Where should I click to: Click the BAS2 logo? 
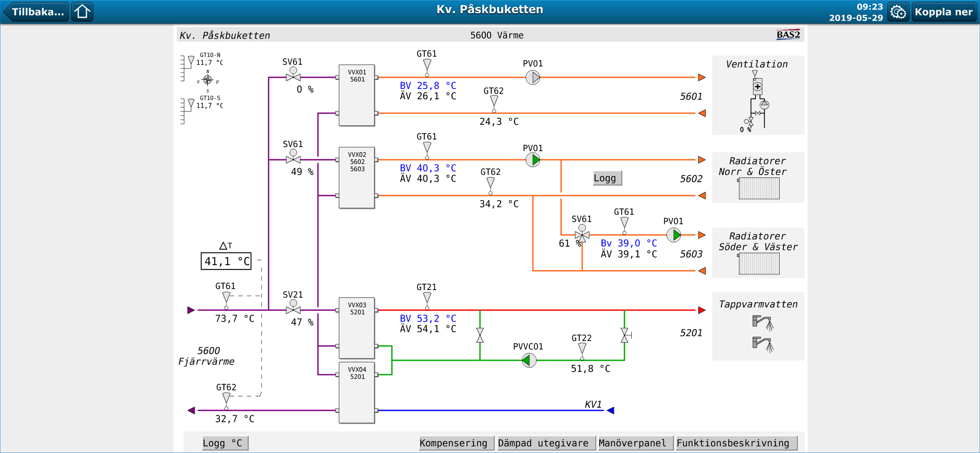point(788,35)
